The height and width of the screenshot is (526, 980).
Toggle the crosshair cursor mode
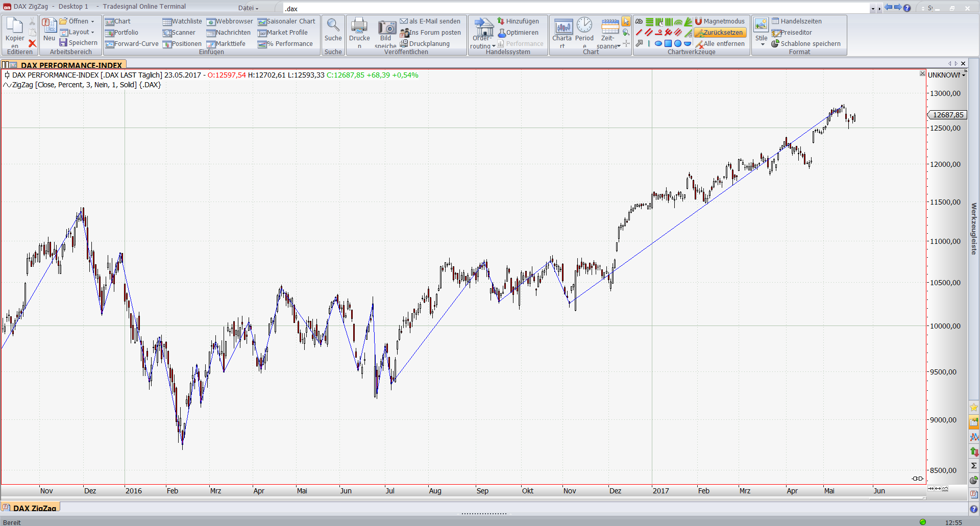coord(626,44)
